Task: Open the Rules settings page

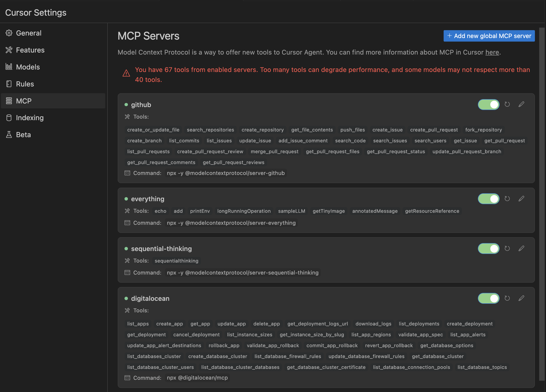Action: [x=25, y=84]
